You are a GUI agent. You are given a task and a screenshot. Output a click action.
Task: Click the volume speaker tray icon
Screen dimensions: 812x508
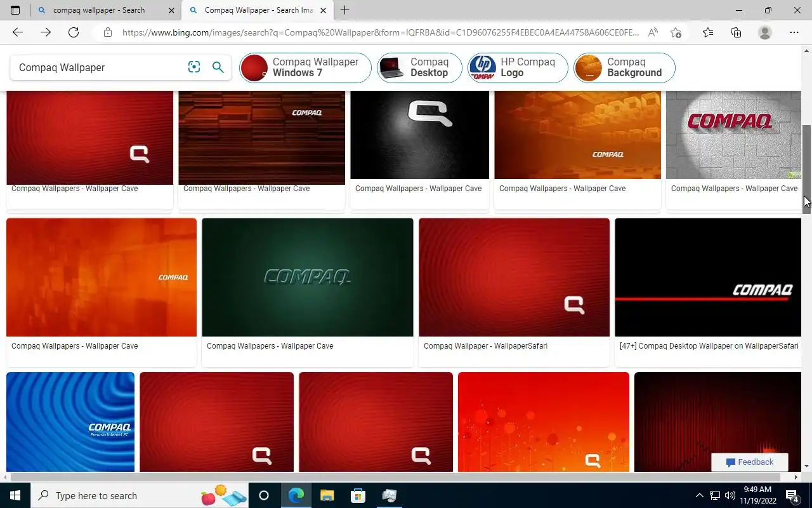(x=730, y=495)
